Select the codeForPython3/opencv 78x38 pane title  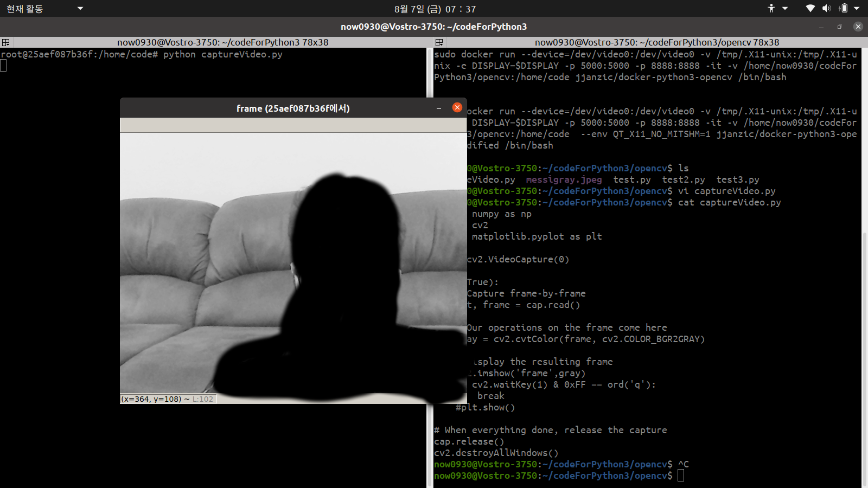pyautogui.click(x=656, y=42)
